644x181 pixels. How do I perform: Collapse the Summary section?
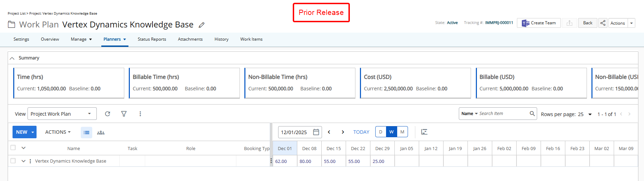coord(12,58)
